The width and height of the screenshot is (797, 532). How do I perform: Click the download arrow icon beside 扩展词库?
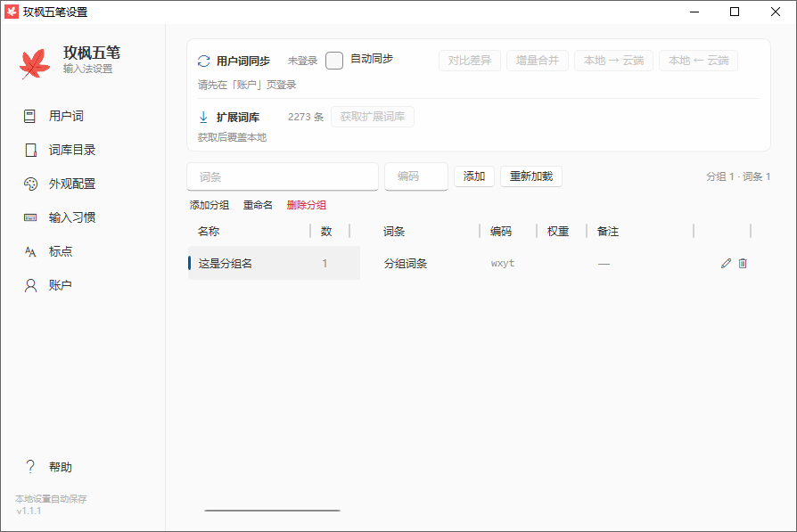[x=203, y=118]
